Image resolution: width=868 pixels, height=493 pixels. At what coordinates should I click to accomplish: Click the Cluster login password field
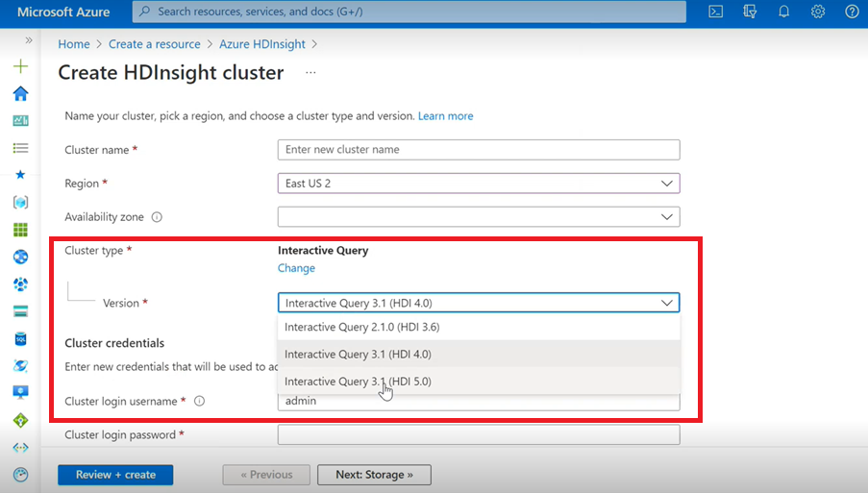pyautogui.click(x=479, y=435)
